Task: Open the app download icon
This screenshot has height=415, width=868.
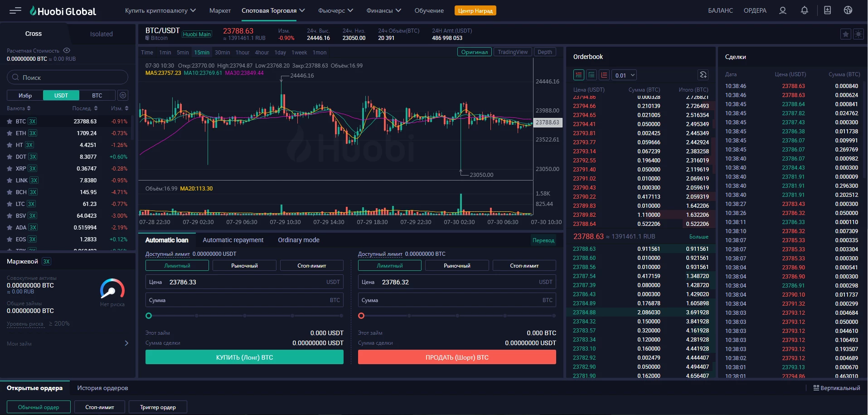Action: click(827, 10)
